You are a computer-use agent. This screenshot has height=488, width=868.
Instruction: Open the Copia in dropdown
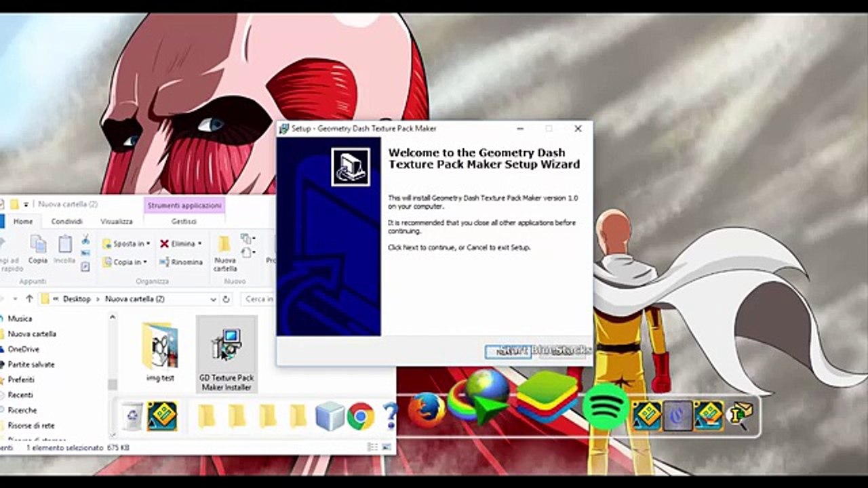[125, 262]
